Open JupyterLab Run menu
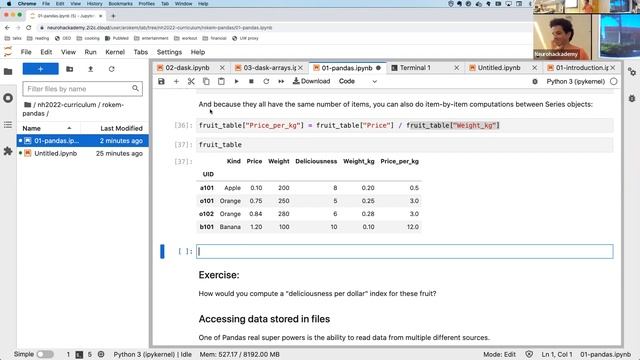 click(90, 52)
